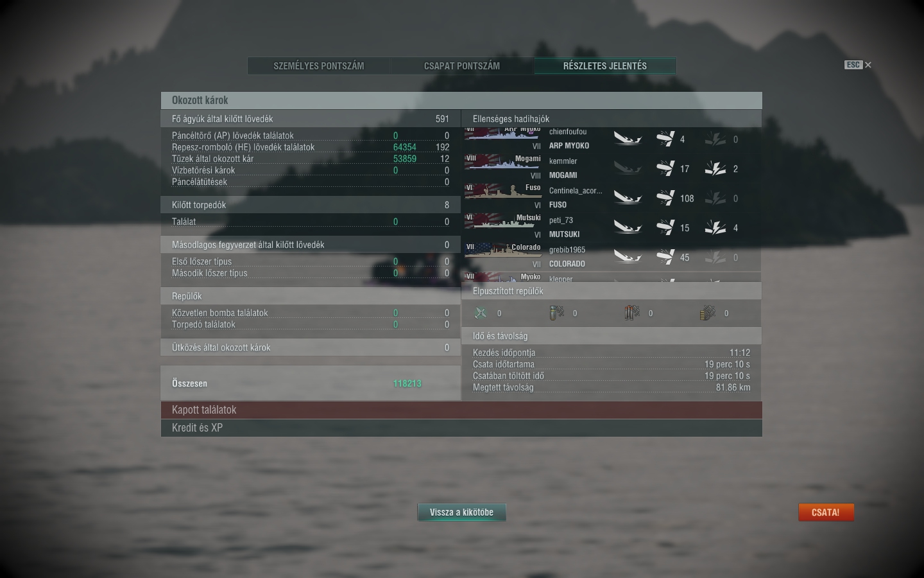This screenshot has height=578, width=924.
Task: Click the Vissza a kikötőbe button
Action: [461, 512]
